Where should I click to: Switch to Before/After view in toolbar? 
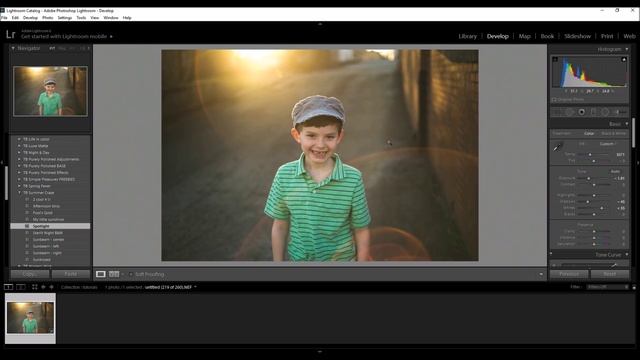pyautogui.click(x=114, y=274)
